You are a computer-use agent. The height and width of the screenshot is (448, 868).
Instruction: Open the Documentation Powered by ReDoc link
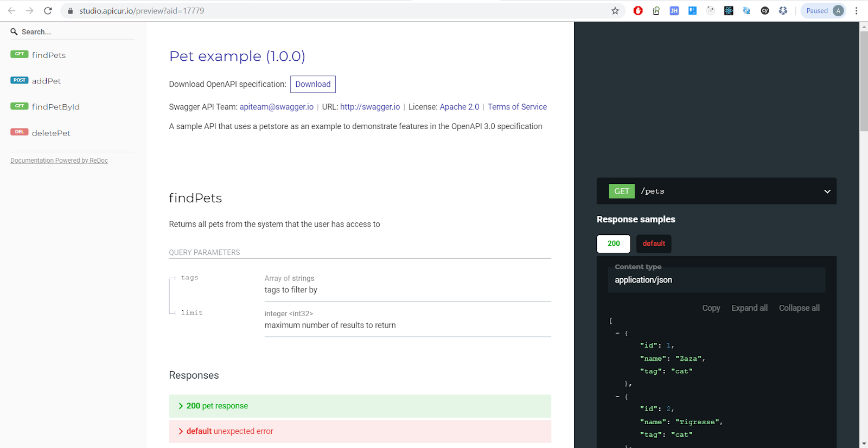tap(59, 161)
